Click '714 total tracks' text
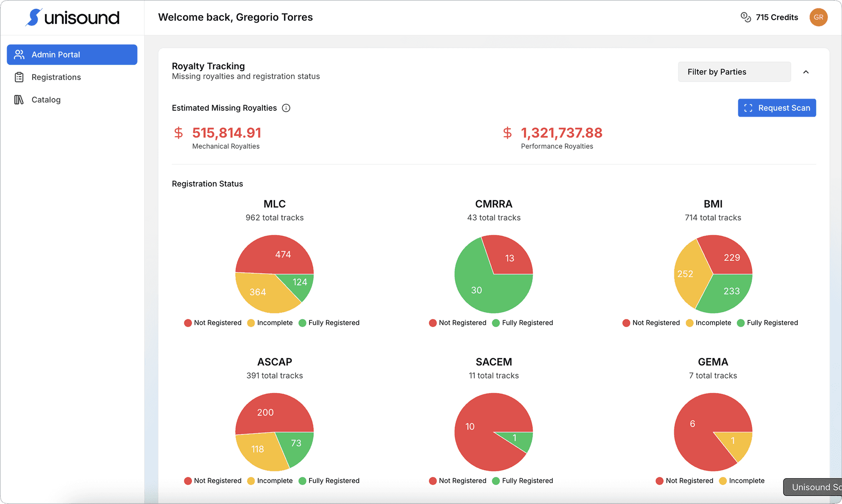Image resolution: width=842 pixels, height=504 pixels. [x=713, y=218]
